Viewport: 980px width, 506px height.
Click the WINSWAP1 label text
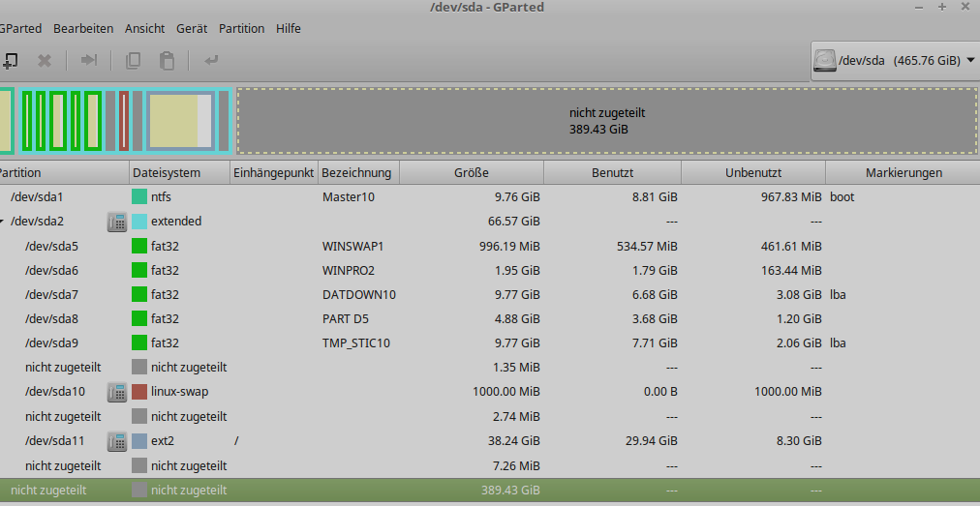click(x=353, y=246)
